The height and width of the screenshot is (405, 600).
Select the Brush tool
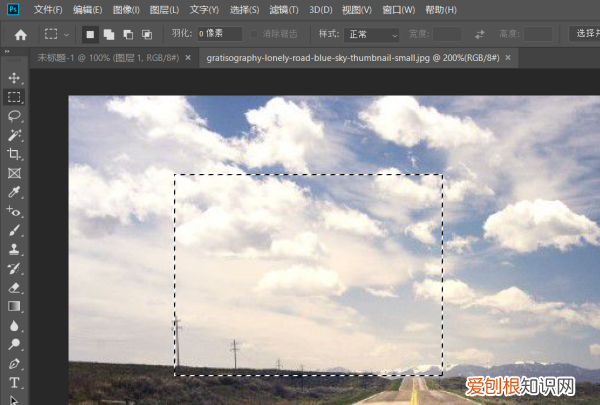click(14, 230)
